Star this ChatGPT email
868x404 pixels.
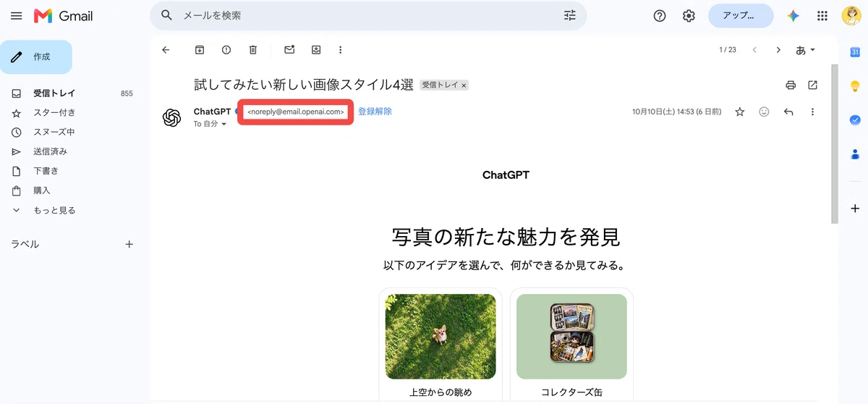pos(740,112)
